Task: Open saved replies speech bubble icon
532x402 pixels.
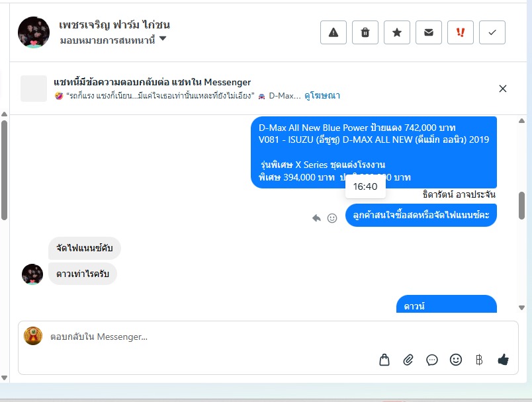Action: [x=431, y=360]
